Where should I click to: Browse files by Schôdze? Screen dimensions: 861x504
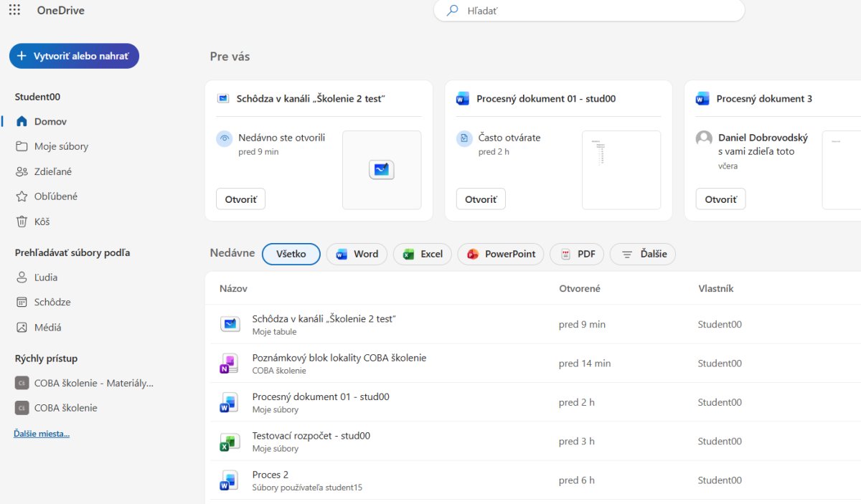52,303
